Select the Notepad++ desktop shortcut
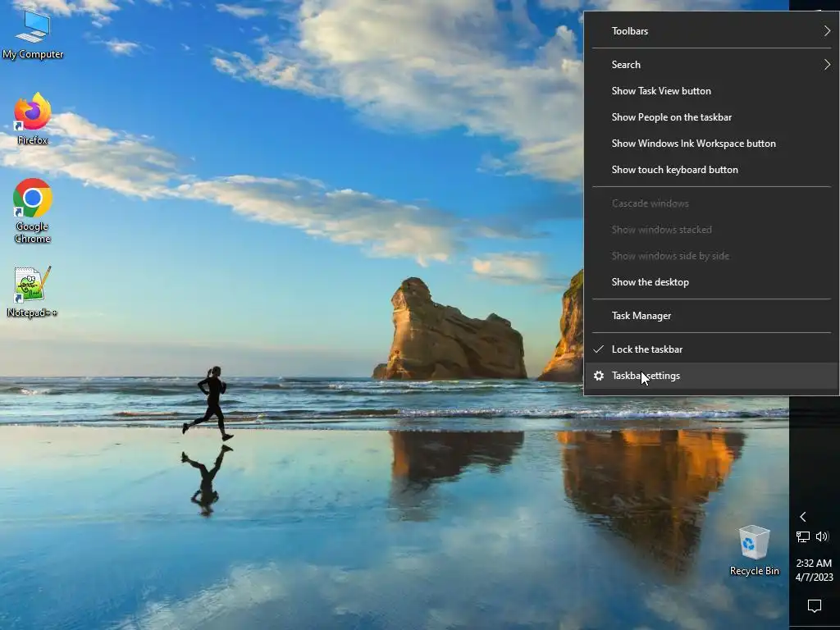The height and width of the screenshot is (630, 840). pos(32,291)
